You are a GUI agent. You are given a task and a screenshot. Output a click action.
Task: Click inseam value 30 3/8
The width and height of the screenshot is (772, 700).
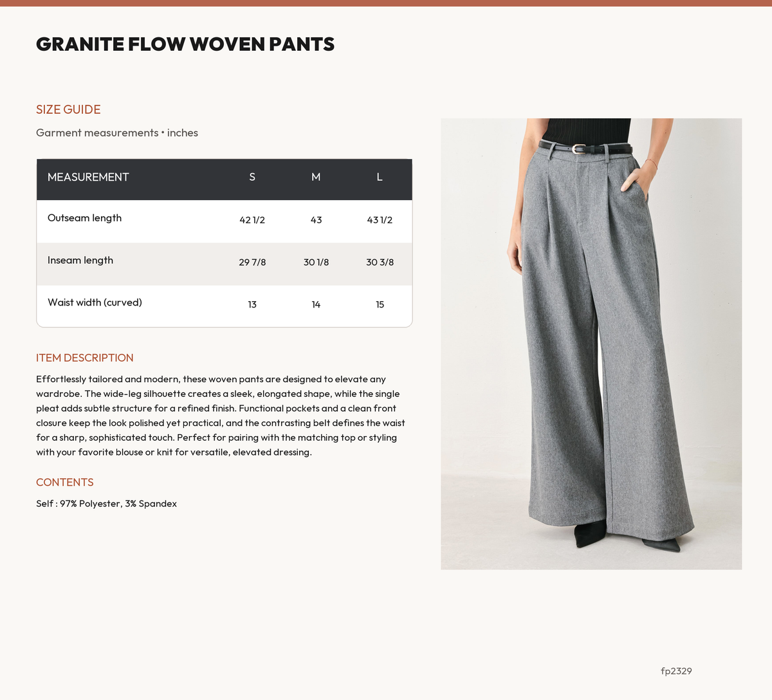tap(380, 262)
